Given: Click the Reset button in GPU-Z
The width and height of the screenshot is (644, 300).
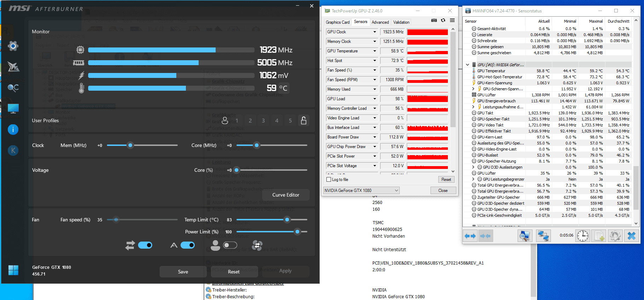Looking at the screenshot, I should (x=446, y=180).
